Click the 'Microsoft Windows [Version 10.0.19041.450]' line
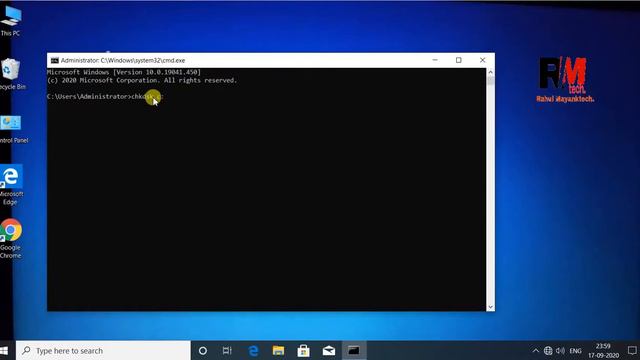This screenshot has width=640, height=360. 124,72
